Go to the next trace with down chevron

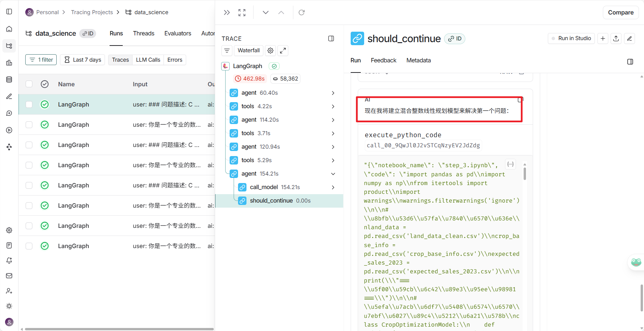coord(266,12)
